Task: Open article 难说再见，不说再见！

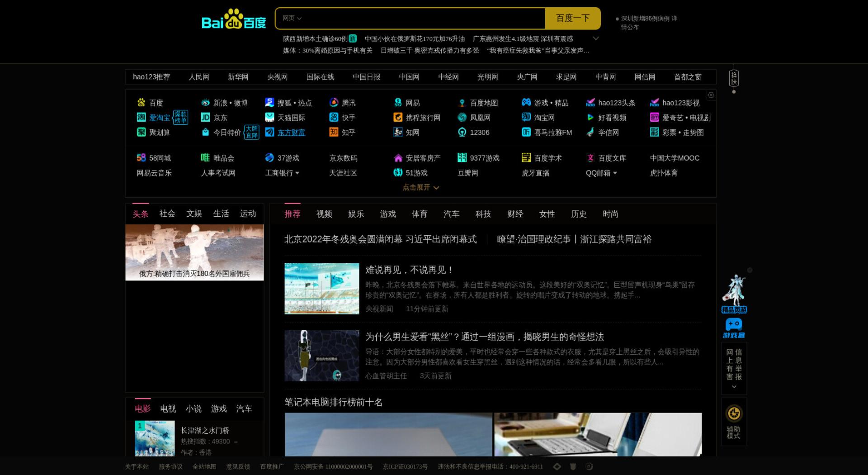Action: (x=409, y=270)
